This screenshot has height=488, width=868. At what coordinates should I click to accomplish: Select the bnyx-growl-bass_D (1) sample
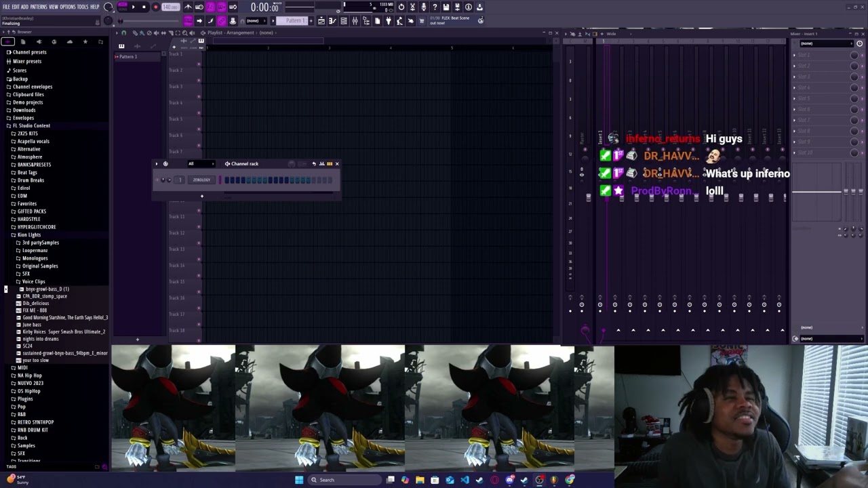(x=47, y=289)
